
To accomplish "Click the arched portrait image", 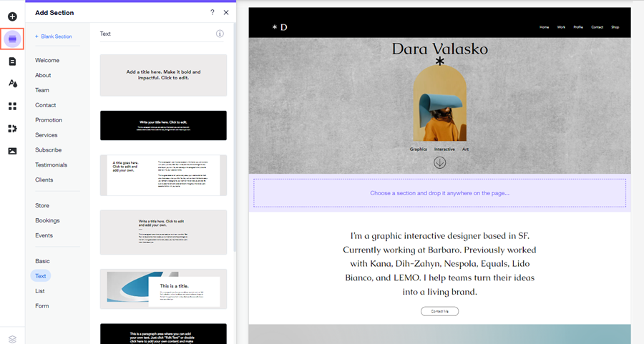I will coord(439,104).
